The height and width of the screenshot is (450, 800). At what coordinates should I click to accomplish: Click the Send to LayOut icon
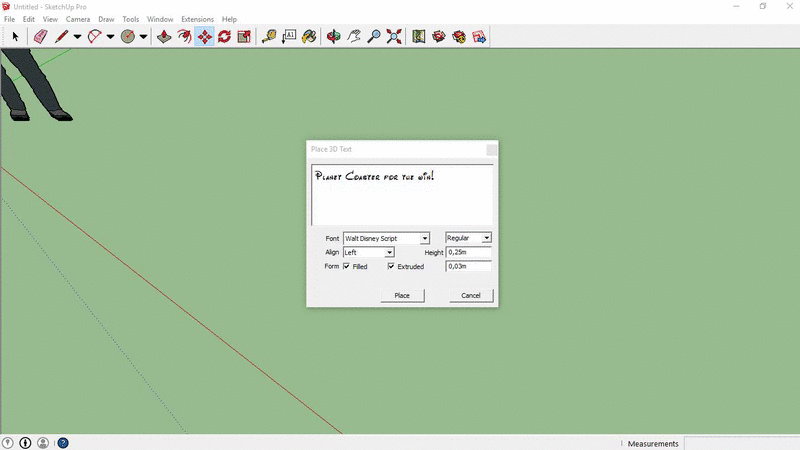point(479,36)
